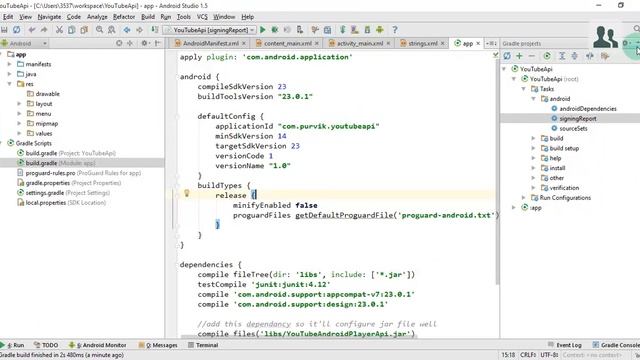Cut selection with the scissors icon
Screen dimensions: 640x360
pos(60,30)
